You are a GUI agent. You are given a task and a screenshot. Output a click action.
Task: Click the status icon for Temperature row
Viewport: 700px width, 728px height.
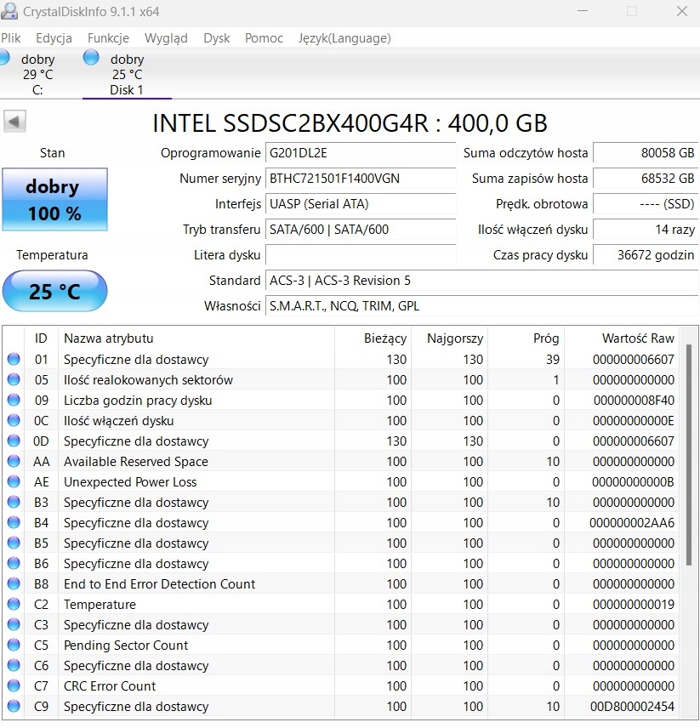tap(14, 604)
